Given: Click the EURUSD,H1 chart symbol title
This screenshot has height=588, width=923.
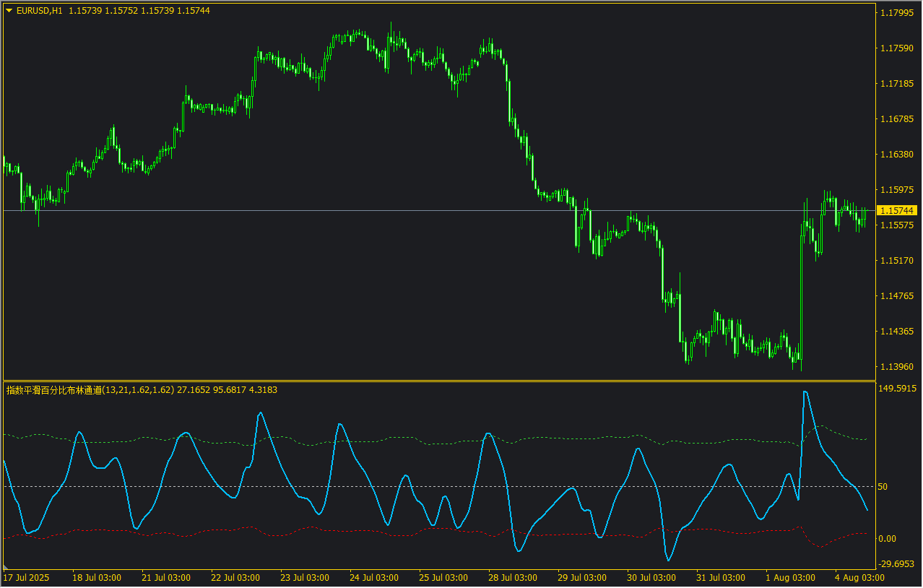Looking at the screenshot, I should click(40, 11).
